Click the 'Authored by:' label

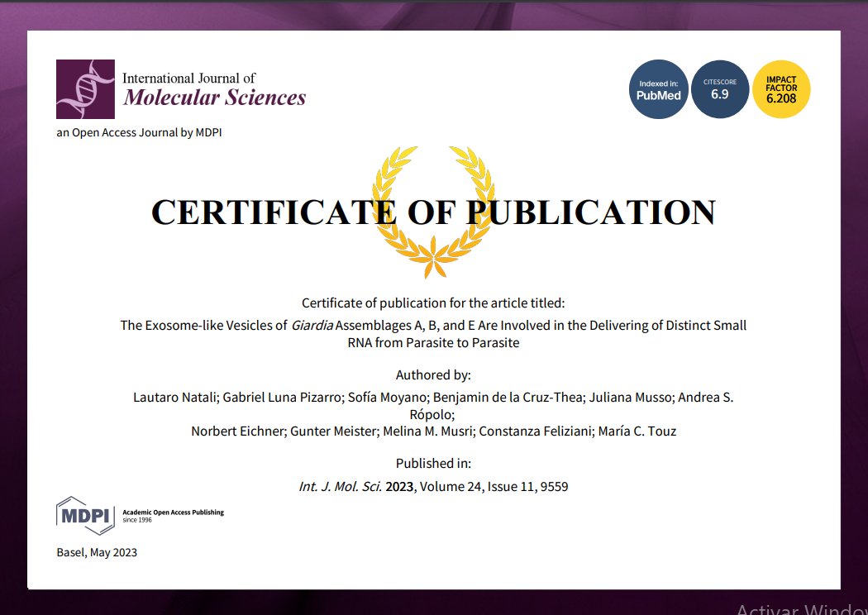(x=433, y=374)
